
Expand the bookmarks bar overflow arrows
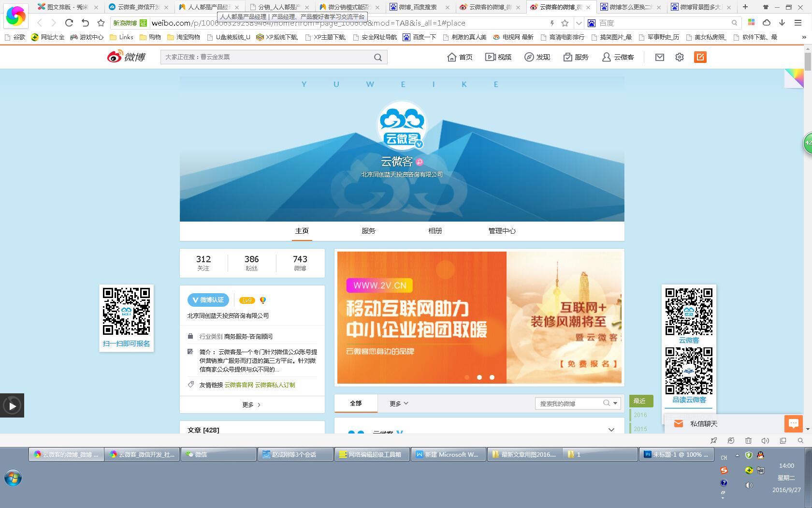tap(804, 37)
